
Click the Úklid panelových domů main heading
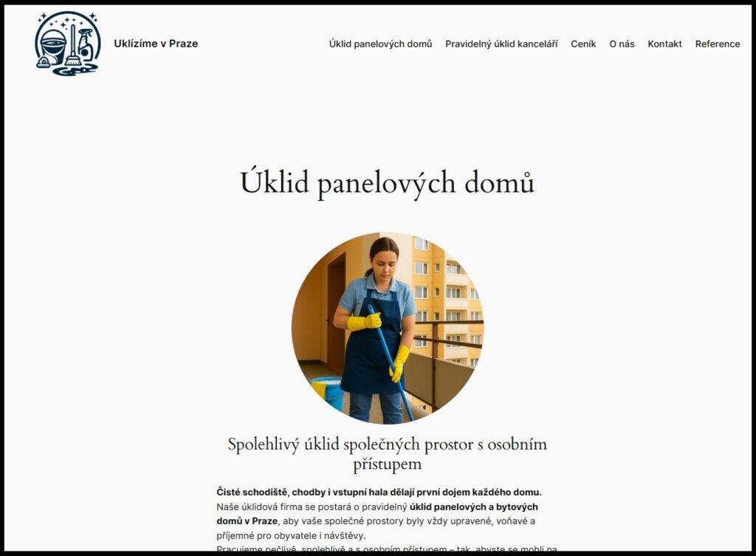coord(387,183)
